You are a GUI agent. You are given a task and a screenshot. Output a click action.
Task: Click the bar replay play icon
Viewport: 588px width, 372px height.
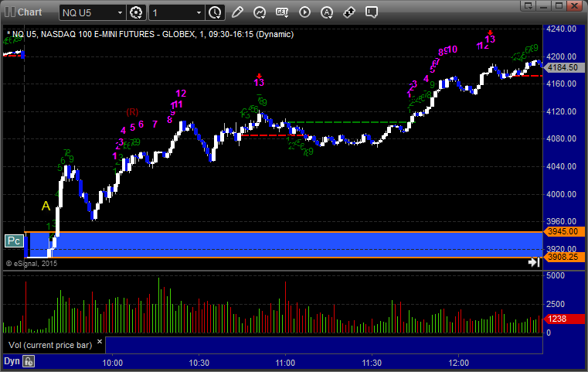(x=304, y=12)
